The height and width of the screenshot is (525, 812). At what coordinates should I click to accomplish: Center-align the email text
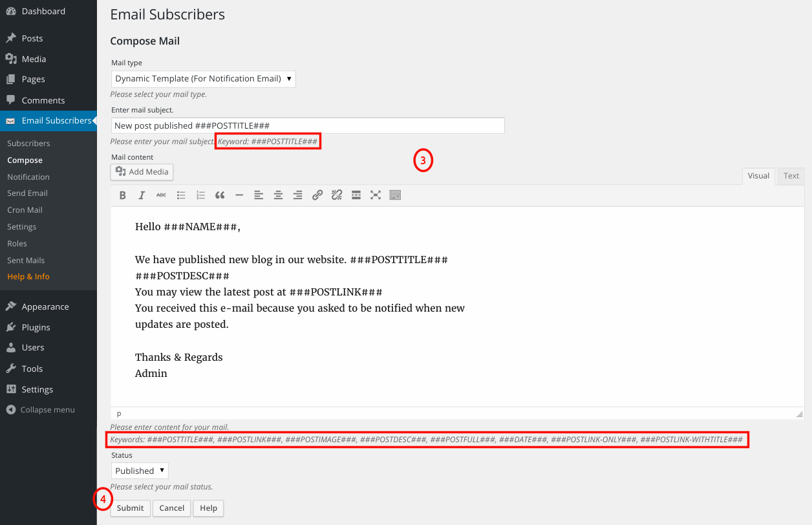pyautogui.click(x=278, y=195)
